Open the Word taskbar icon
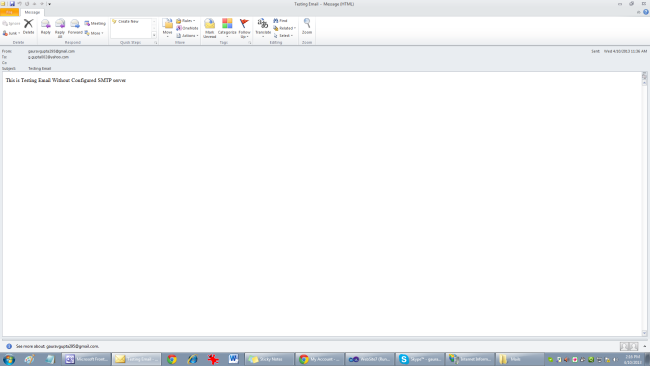Screen dimensions: 650x366 233,359
